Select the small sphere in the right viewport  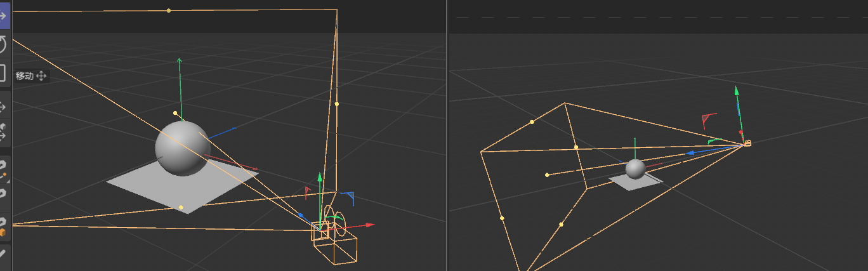click(635, 169)
